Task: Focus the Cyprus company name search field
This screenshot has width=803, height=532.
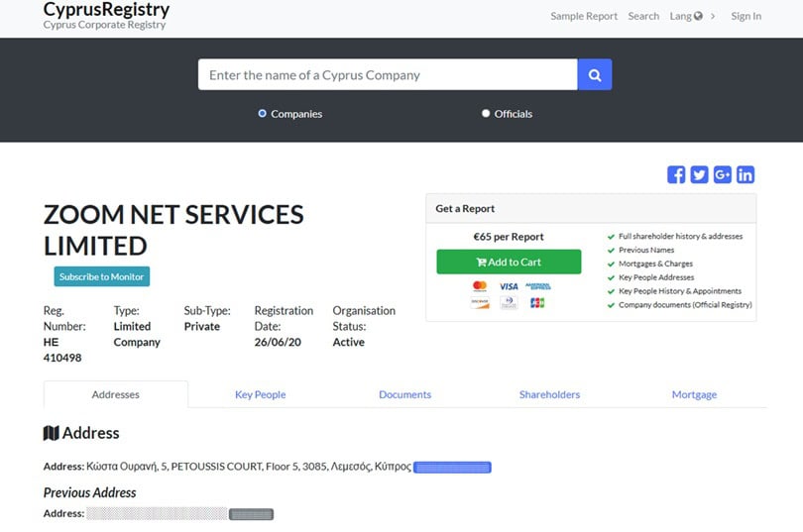Action: click(387, 75)
